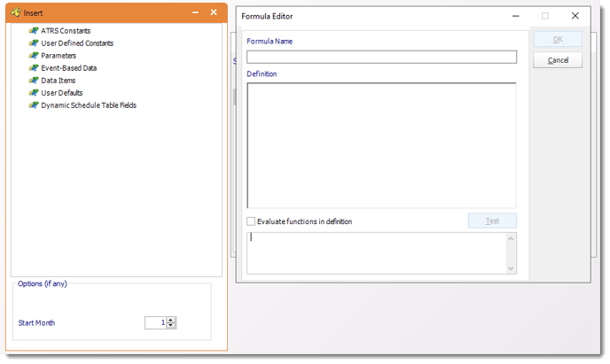Image resolution: width=610 pixels, height=364 pixels.
Task: Click the Insert window title icon
Action: tap(16, 12)
